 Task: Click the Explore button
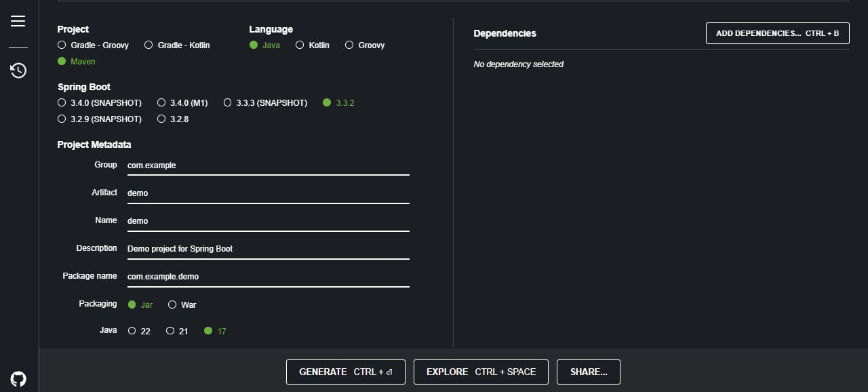481,372
